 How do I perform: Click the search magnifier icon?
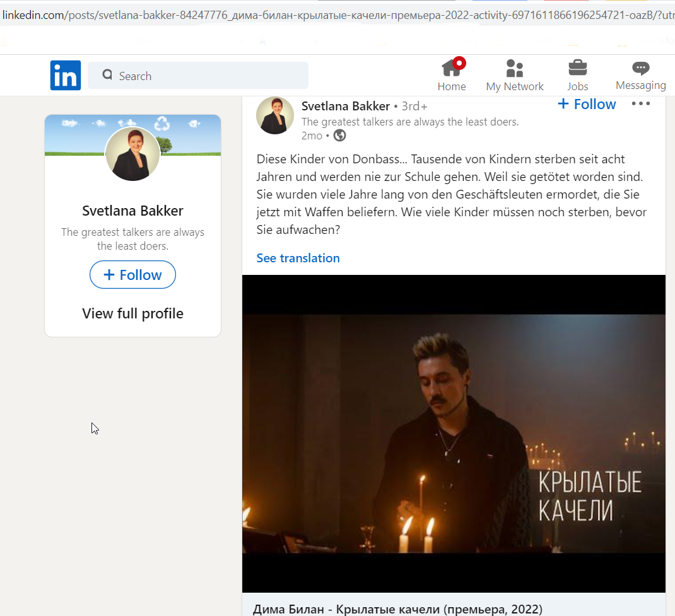(x=107, y=75)
